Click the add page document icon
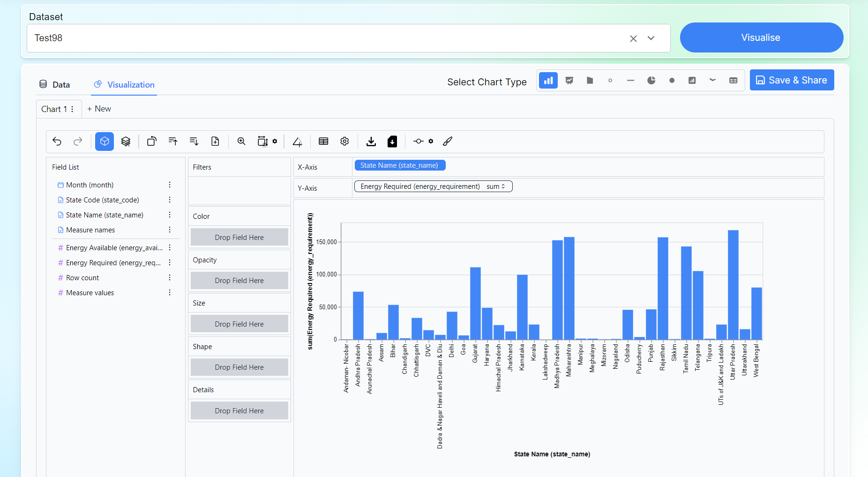This screenshot has height=477, width=868. pos(215,142)
